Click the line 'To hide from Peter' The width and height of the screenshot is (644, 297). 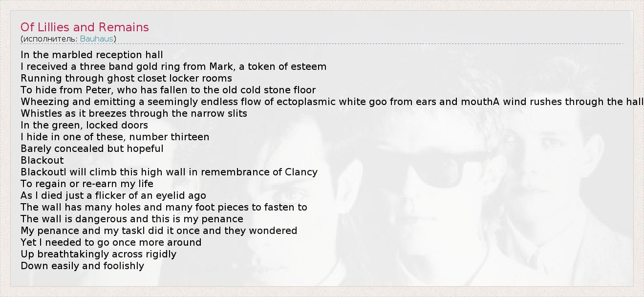168,90
